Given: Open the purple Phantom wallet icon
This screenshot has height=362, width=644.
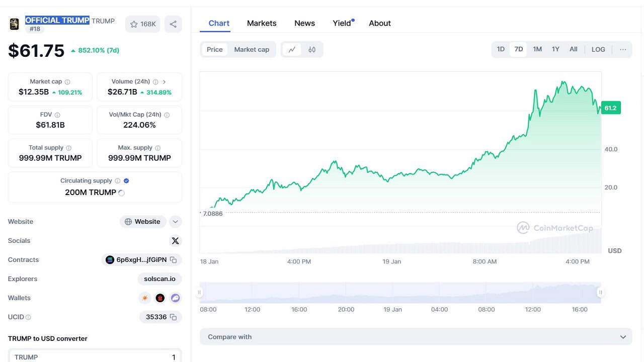Looking at the screenshot, I should point(175,298).
